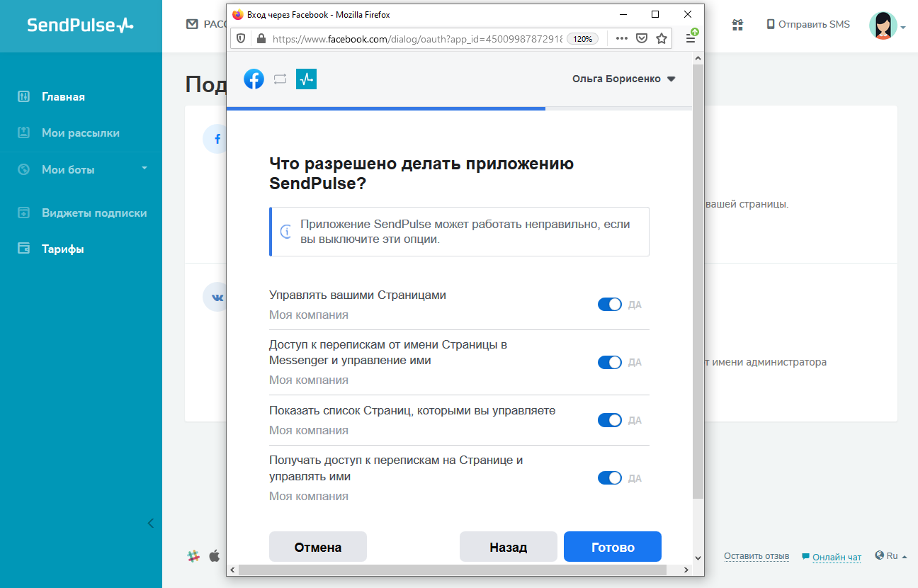Click the SendPulse app icon in the dialog
This screenshot has width=918, height=588.
[306, 79]
